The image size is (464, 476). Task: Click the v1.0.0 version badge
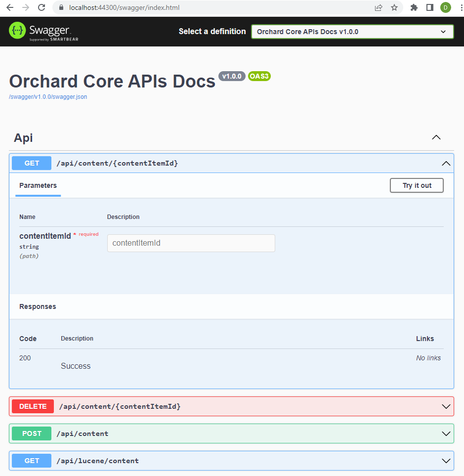232,76
